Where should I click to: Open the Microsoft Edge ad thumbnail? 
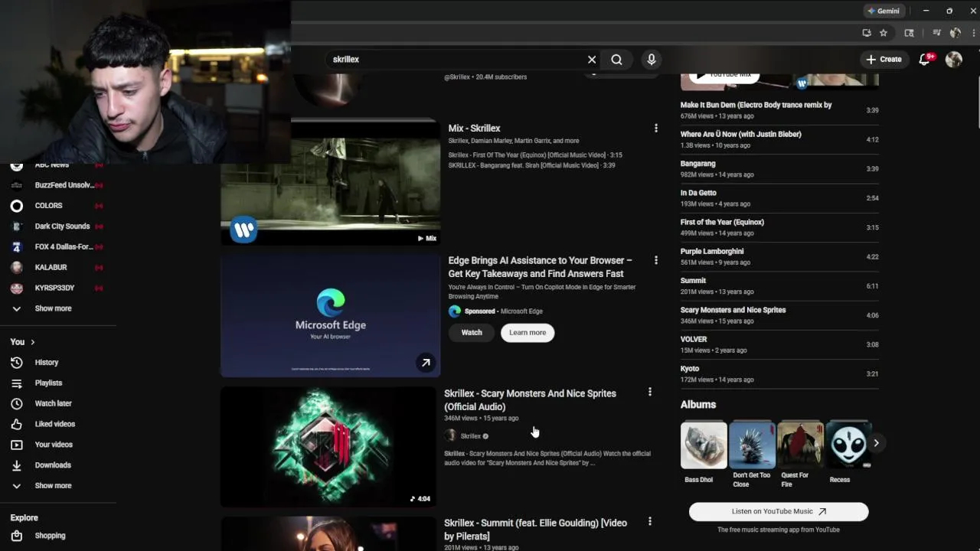tap(330, 315)
